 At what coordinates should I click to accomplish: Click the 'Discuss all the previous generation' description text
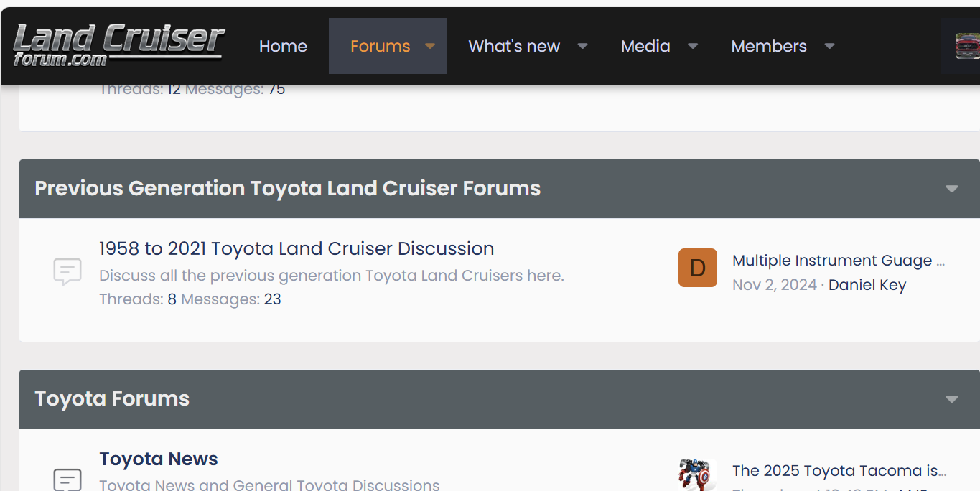click(x=332, y=276)
